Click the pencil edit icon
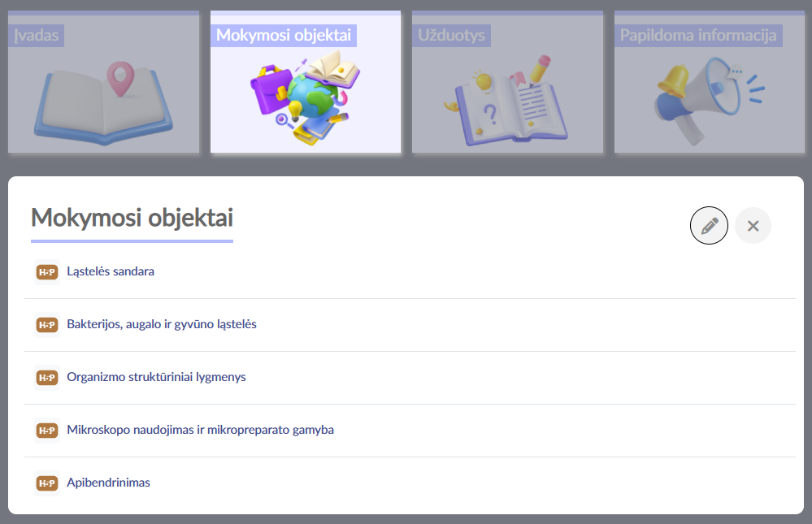Image resolution: width=812 pixels, height=524 pixels. pyautogui.click(x=709, y=226)
